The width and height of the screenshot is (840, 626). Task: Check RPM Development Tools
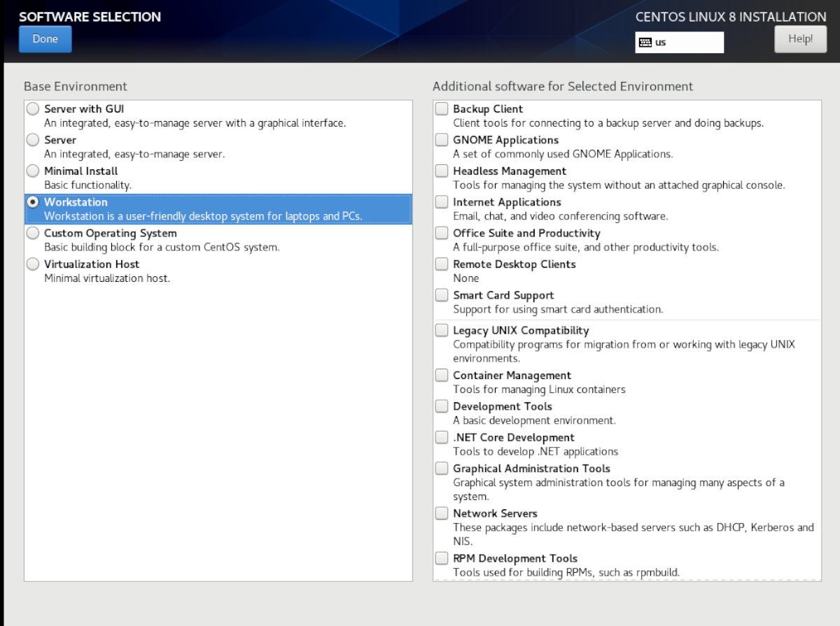(442, 557)
